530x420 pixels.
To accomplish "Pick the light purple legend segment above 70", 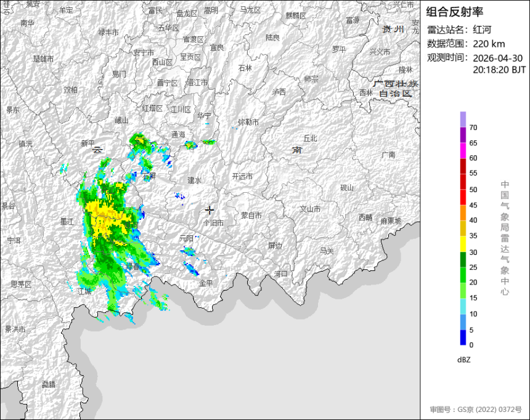I will [463, 119].
